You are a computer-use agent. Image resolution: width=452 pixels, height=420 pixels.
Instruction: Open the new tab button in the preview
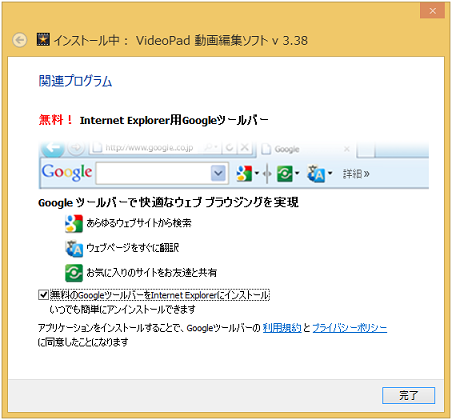[366, 149]
